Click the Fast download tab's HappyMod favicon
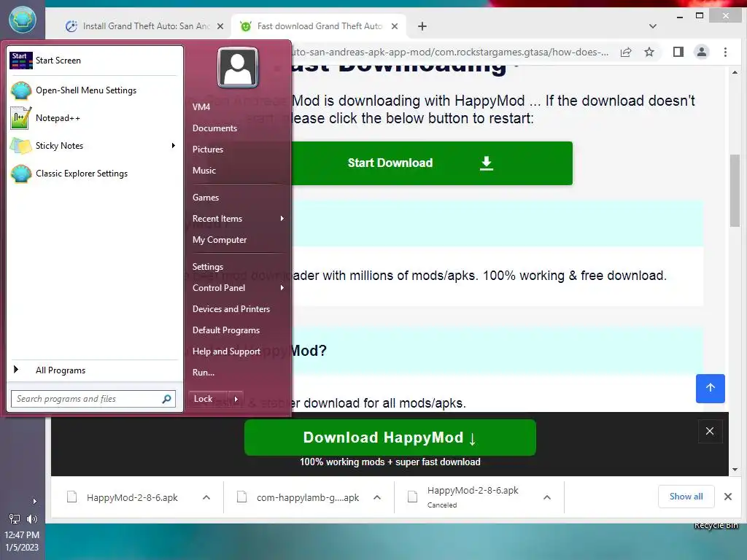Screen dimensions: 747x560 (x=245, y=26)
